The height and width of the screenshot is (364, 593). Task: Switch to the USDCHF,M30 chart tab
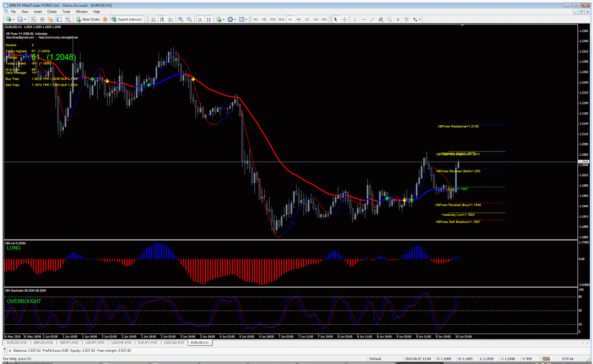click(x=121, y=343)
